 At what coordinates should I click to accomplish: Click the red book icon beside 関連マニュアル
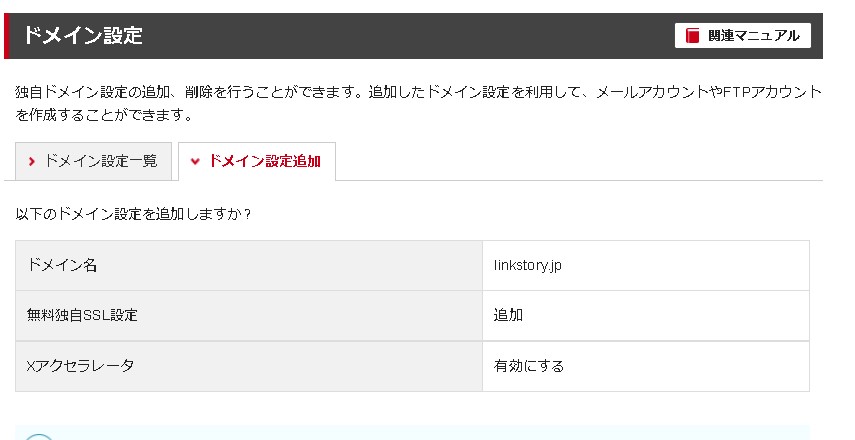[692, 36]
